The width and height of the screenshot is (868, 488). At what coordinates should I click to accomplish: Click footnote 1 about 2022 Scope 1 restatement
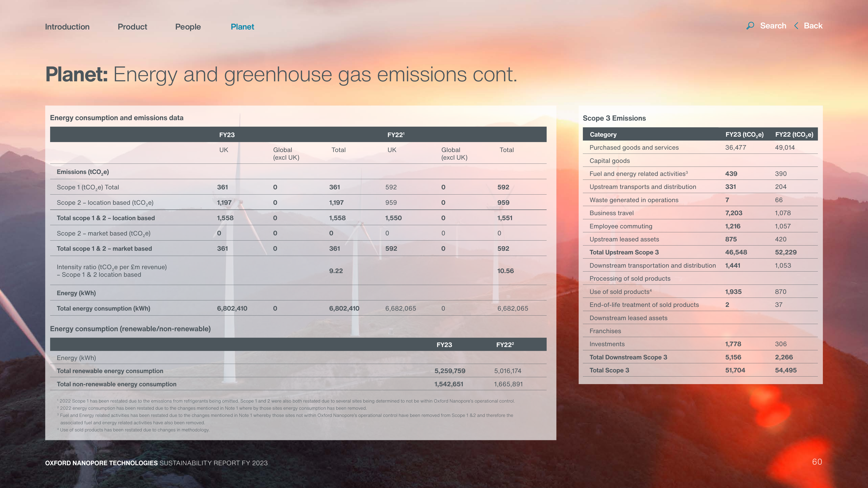tap(286, 401)
